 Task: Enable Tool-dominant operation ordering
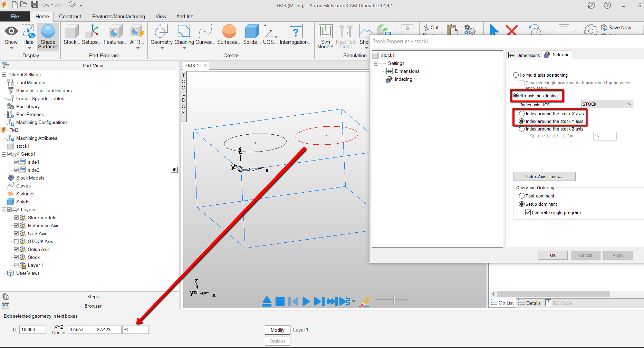pos(522,196)
